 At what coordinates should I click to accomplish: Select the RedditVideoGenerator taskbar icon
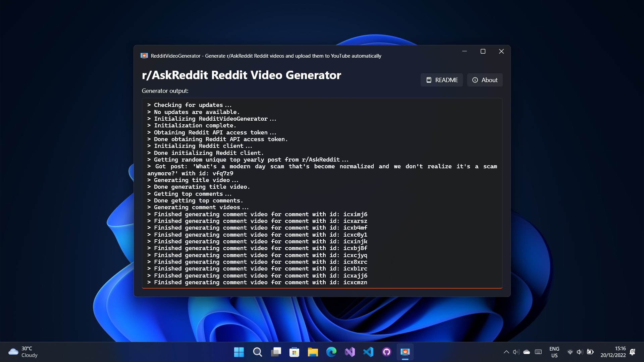click(405, 352)
